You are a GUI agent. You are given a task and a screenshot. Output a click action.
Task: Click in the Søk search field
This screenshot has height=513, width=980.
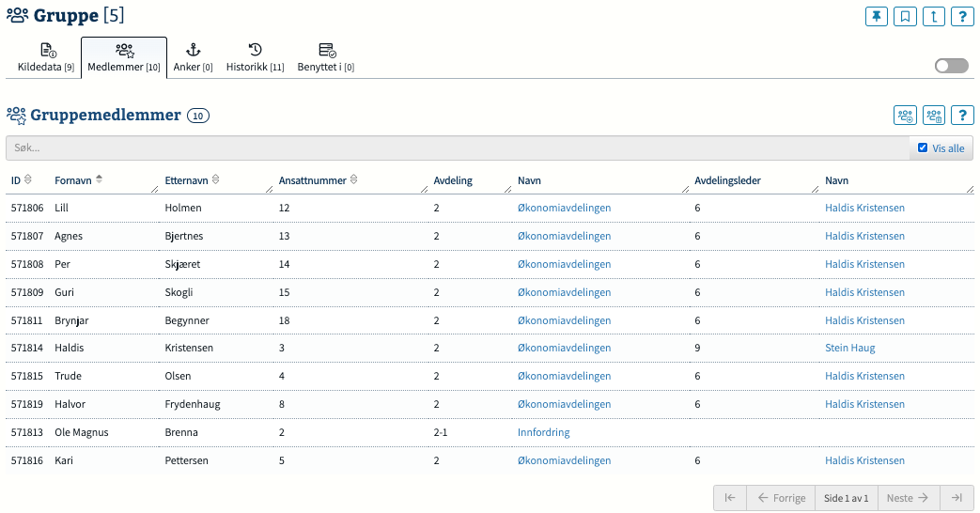pyautogui.click(x=458, y=148)
